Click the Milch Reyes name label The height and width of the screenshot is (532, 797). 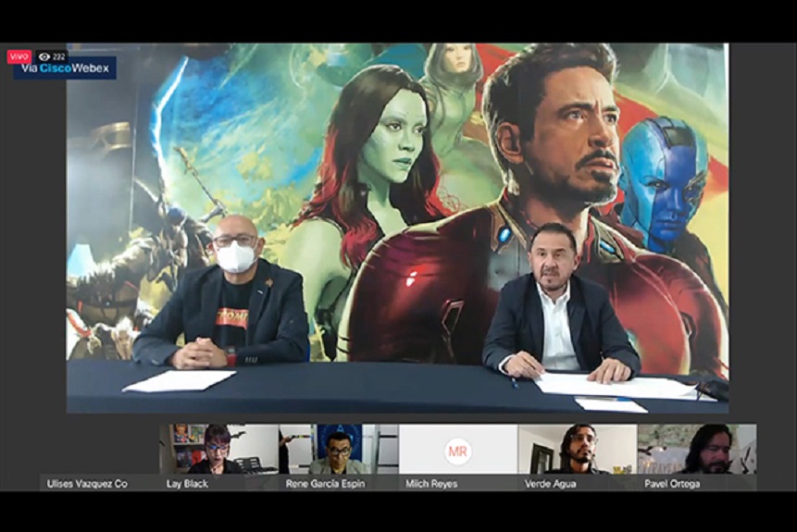tap(431, 484)
